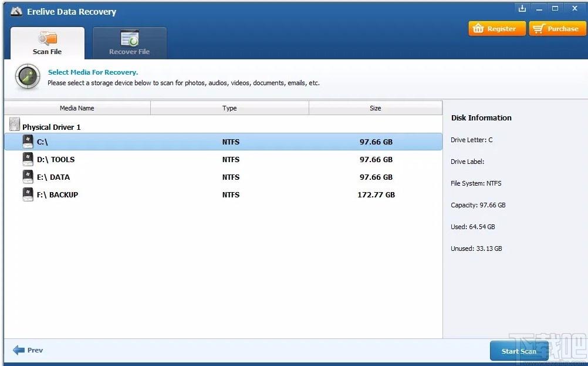The width and height of the screenshot is (588, 366).
Task: Click the Drive Label info line
Action: [x=467, y=162]
